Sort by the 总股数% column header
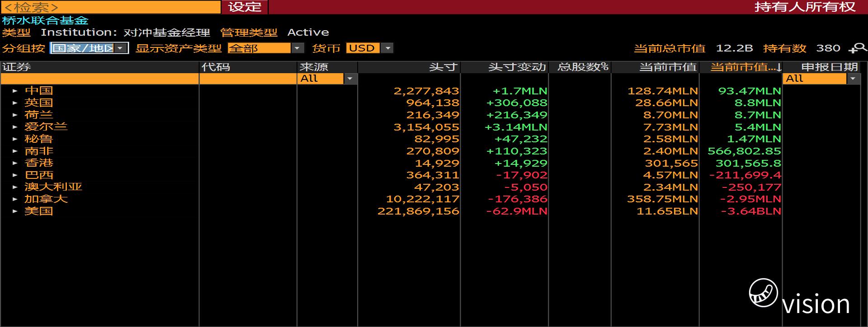Image resolution: width=868 pixels, height=327 pixels. click(580, 67)
